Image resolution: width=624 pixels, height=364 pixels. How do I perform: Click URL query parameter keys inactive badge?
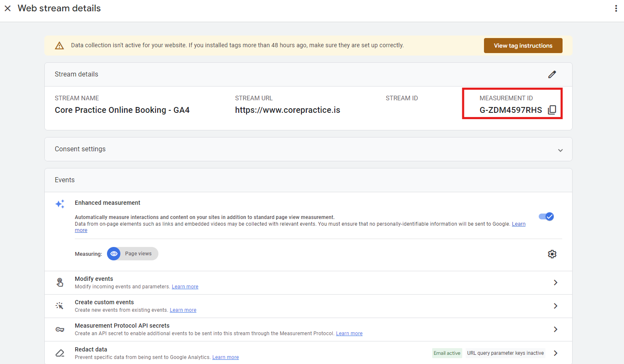click(x=505, y=353)
